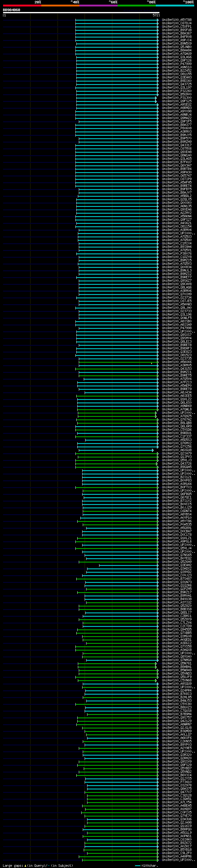Select the UniRef100_P47999 label
Viewport: 197px width, 868px height.
coord(177,64)
